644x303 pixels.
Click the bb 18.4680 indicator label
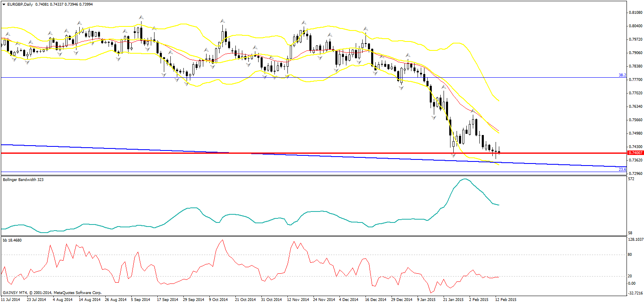click(x=12, y=240)
